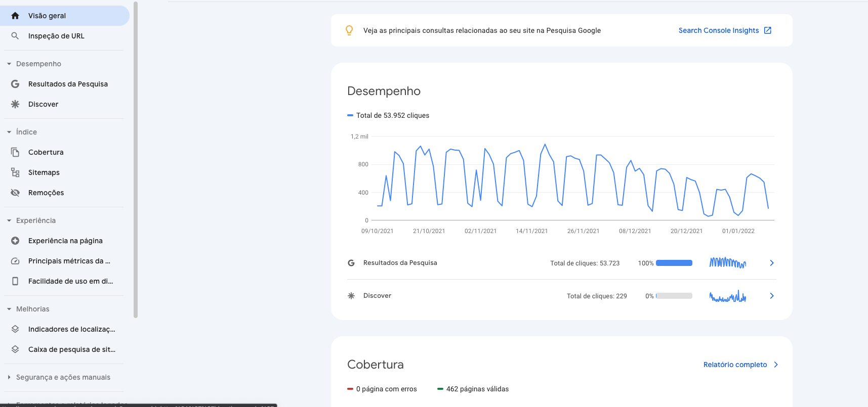Click the layers icon for Indicadores de localização

tap(15, 329)
